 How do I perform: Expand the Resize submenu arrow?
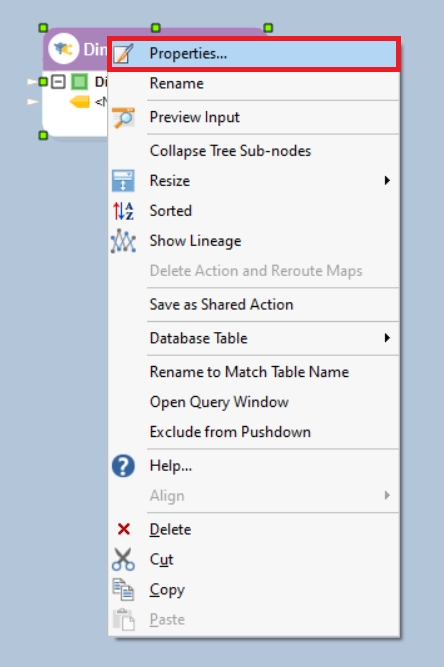(387, 180)
